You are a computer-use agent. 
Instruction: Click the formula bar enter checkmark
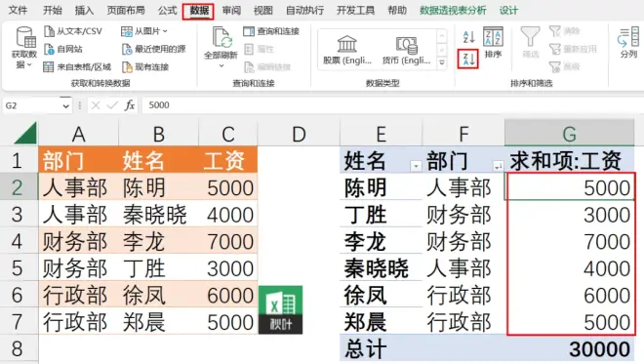pos(111,105)
